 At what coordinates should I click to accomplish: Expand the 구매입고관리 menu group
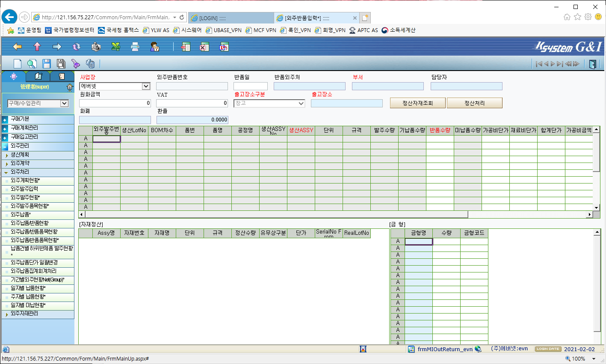tap(5, 138)
